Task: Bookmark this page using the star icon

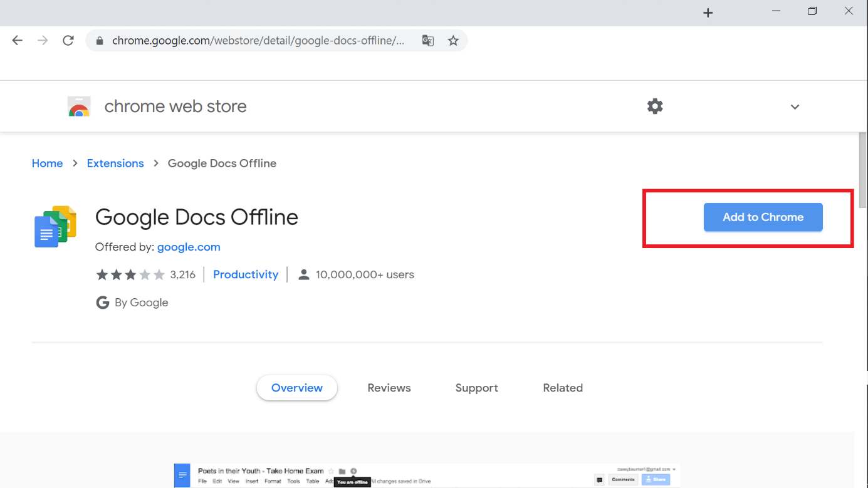Action: click(x=453, y=40)
